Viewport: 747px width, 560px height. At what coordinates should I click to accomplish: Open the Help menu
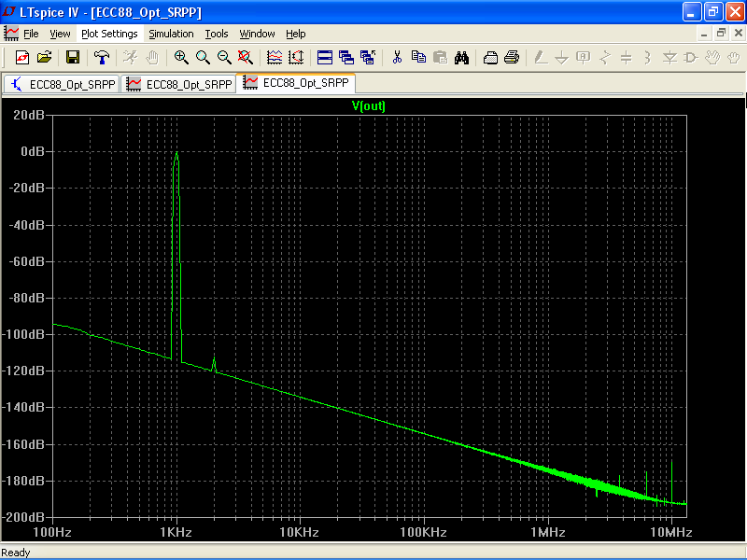coord(295,34)
